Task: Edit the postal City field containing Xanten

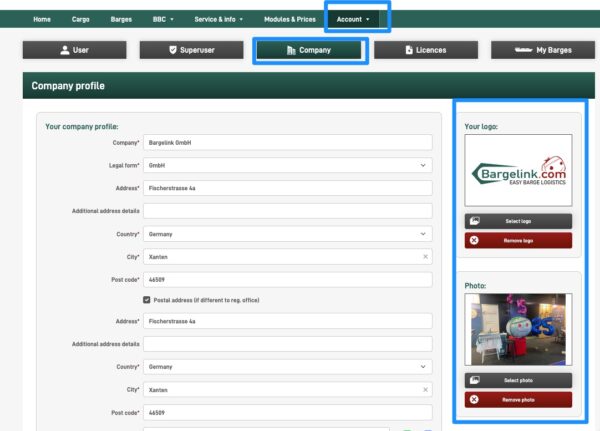Action: 288,390
